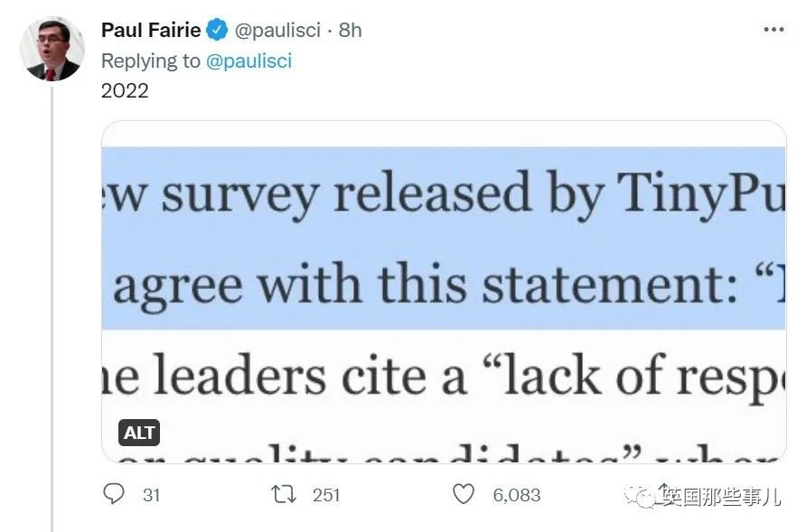The image size is (807, 532).
Task: Retweet this post using the retweet icon
Action: click(x=285, y=494)
